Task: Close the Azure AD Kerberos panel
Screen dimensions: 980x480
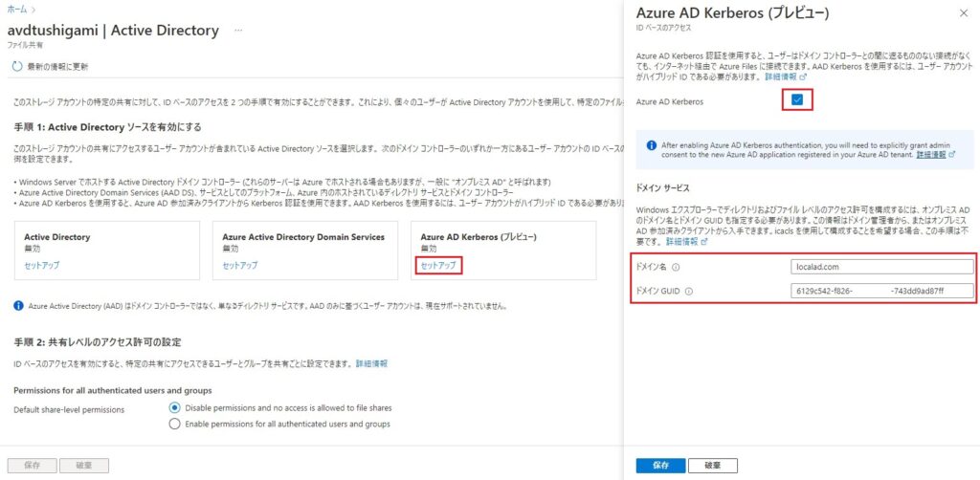Action: (963, 13)
